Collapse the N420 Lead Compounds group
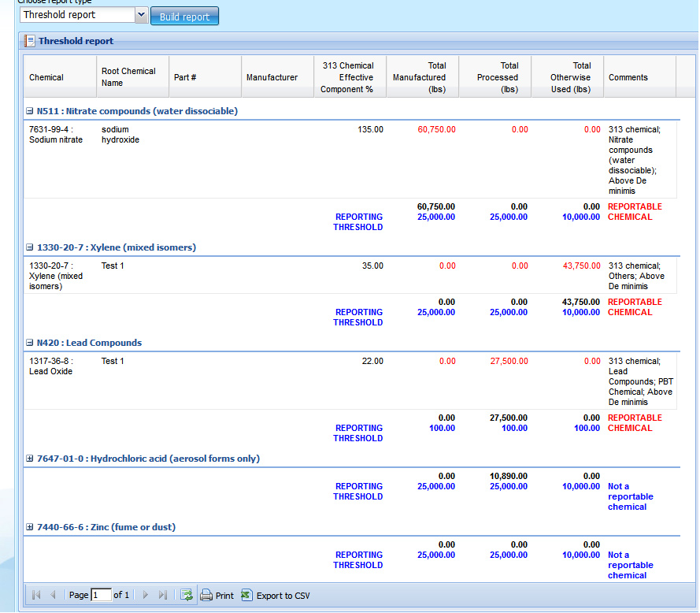The height and width of the screenshot is (613, 700). click(x=30, y=343)
